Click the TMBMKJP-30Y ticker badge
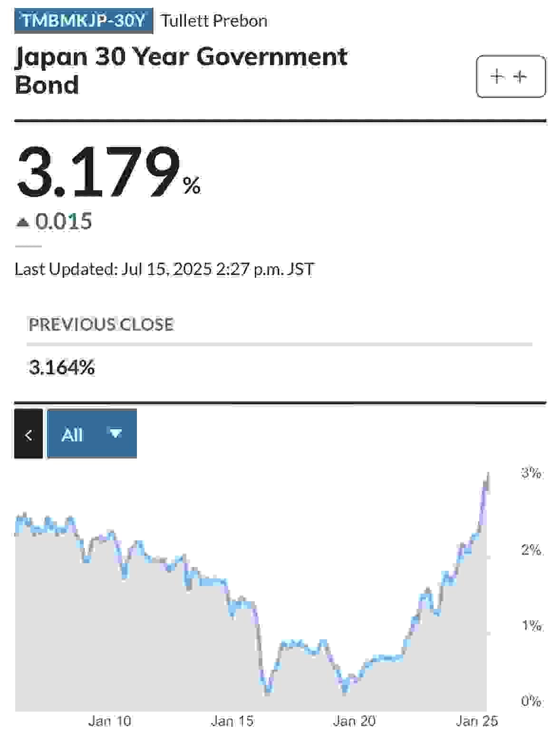 [x=84, y=21]
